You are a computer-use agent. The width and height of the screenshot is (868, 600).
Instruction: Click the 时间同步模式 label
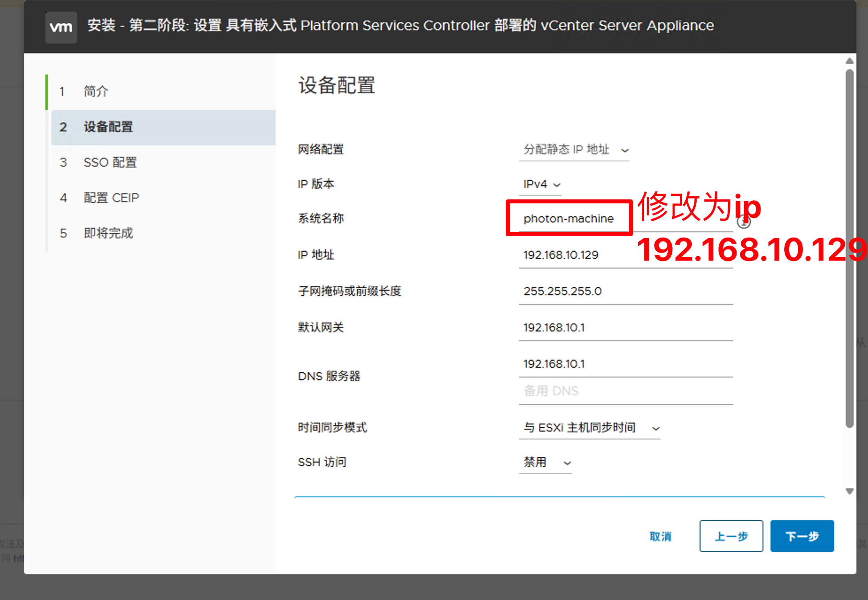(332, 428)
